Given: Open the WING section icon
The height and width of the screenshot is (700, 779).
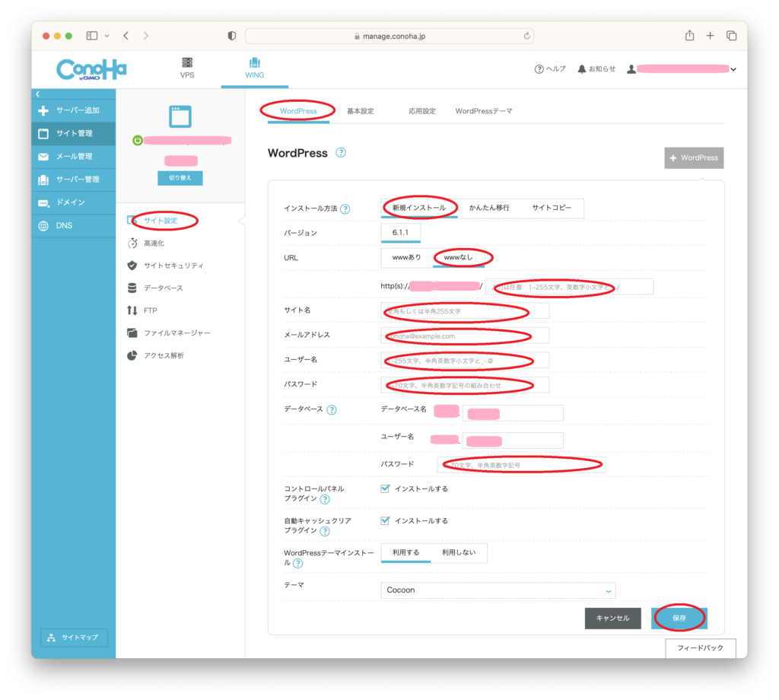Looking at the screenshot, I should click(254, 62).
